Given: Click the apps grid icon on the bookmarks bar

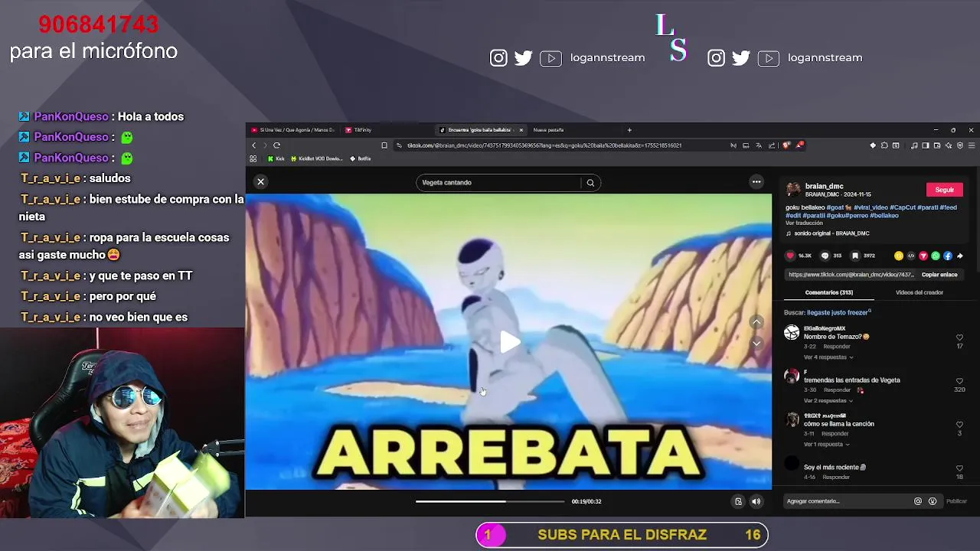Looking at the screenshot, I should (253, 159).
